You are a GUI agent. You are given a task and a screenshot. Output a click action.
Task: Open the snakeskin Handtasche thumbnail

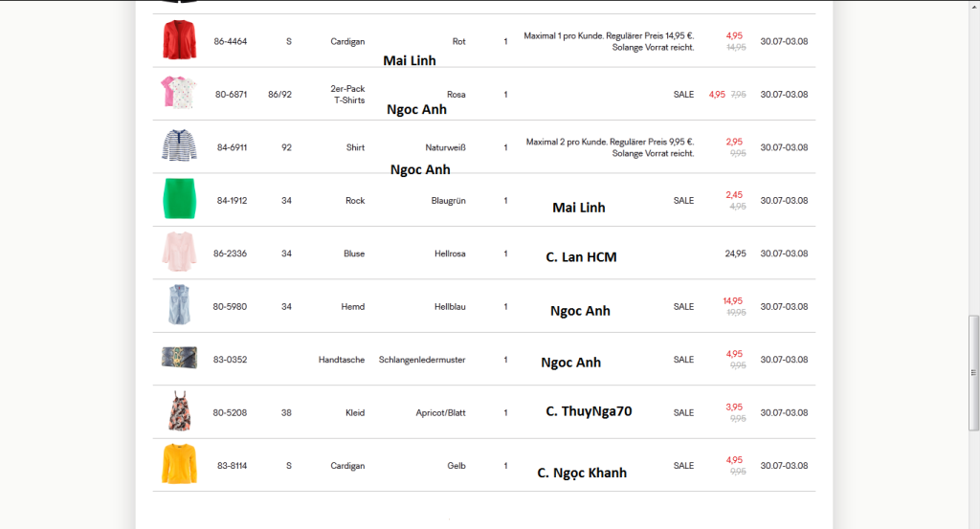point(179,358)
